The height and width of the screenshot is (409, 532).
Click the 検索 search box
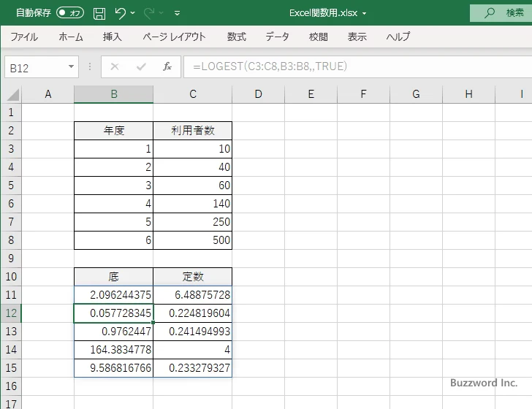coord(501,13)
